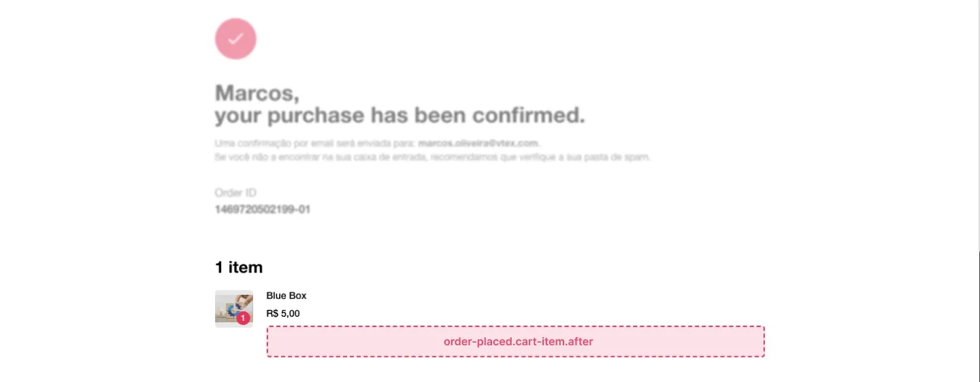This screenshot has width=980, height=382.
Task: Click the sentence starting "Se você não a encontrar"
Action: point(433,157)
